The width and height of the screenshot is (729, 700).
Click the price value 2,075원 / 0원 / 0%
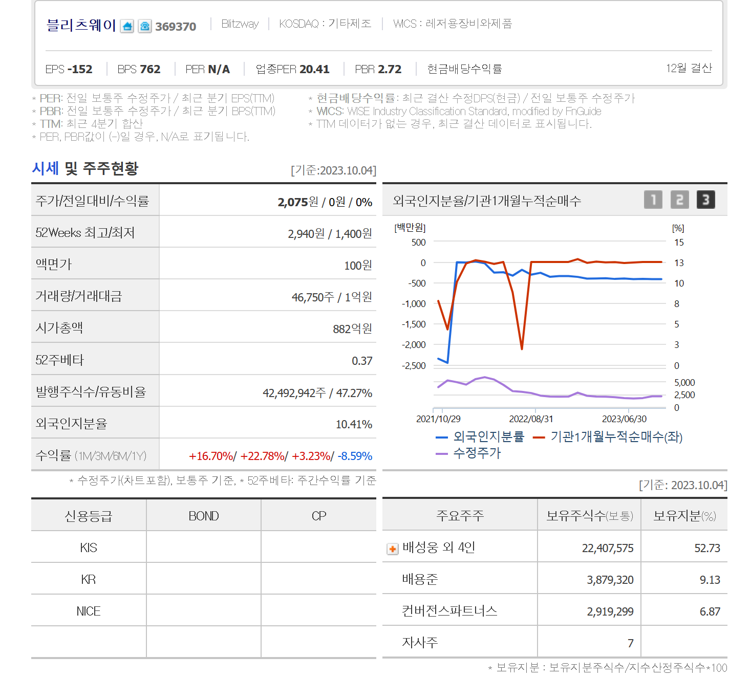tap(325, 202)
